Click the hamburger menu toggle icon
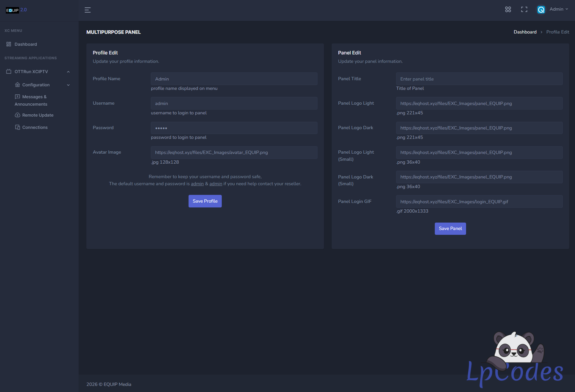 point(88,10)
